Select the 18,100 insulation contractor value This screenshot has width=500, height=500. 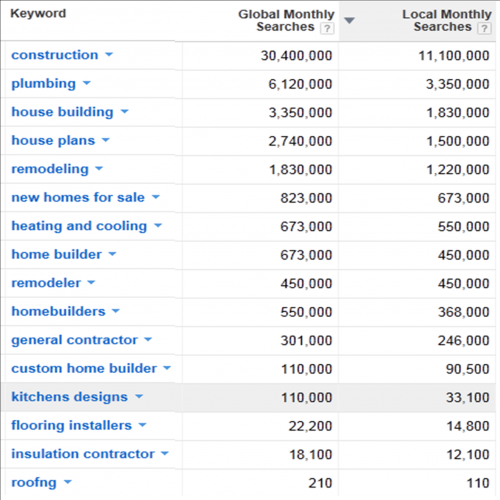point(311,455)
